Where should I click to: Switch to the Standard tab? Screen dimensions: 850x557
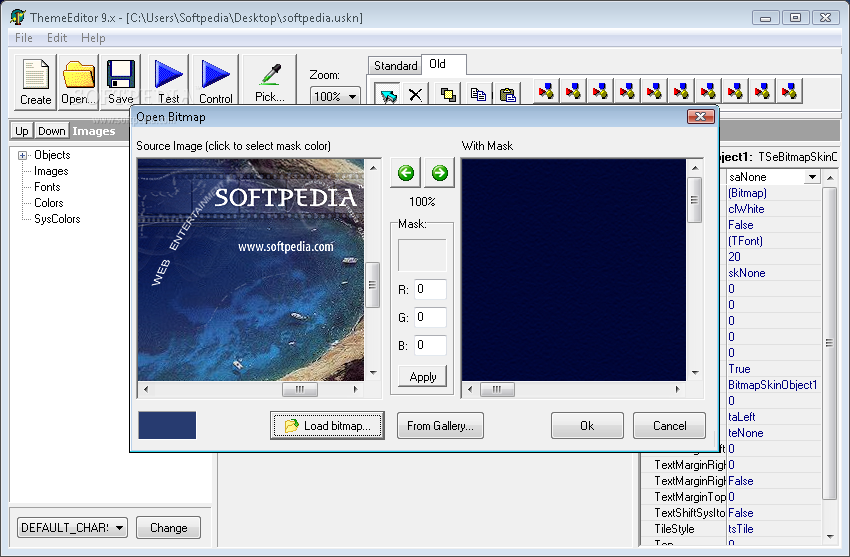point(395,66)
